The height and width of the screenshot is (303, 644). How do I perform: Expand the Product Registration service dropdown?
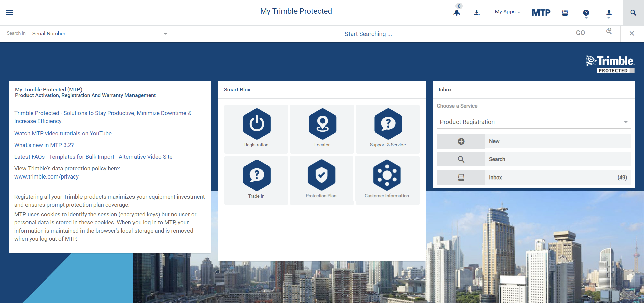533,122
